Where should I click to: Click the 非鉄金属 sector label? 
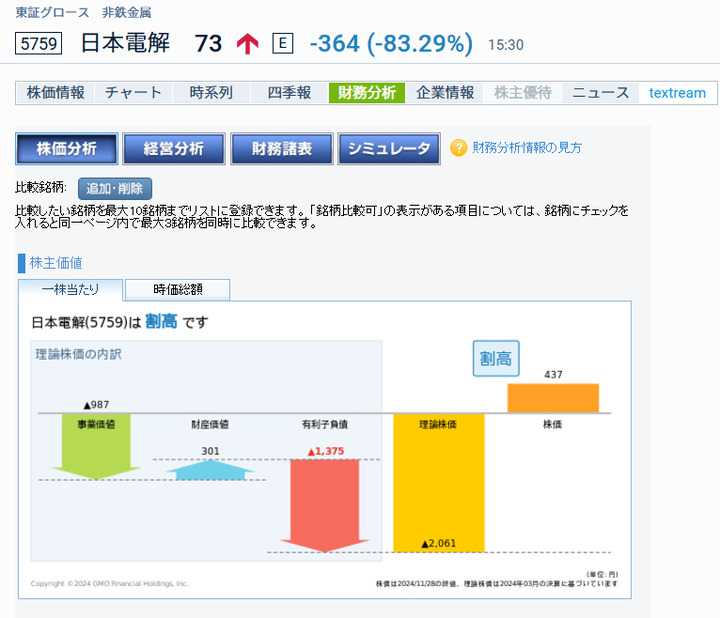pyautogui.click(x=127, y=12)
